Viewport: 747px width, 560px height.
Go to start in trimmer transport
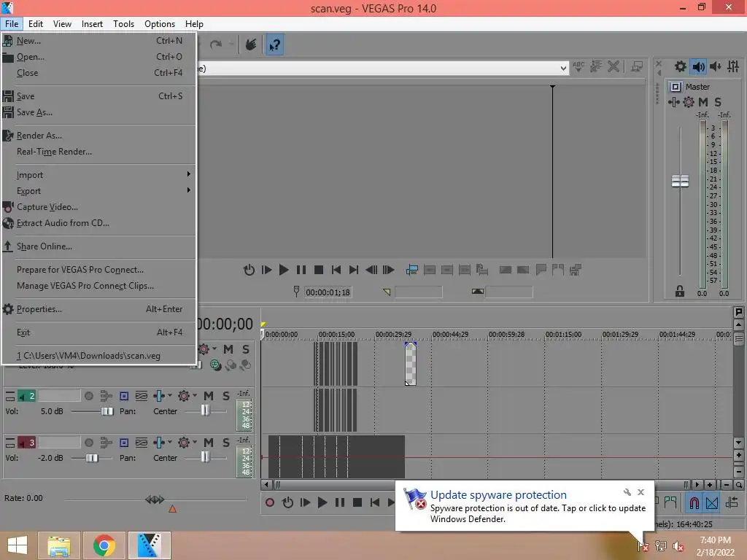click(x=336, y=270)
